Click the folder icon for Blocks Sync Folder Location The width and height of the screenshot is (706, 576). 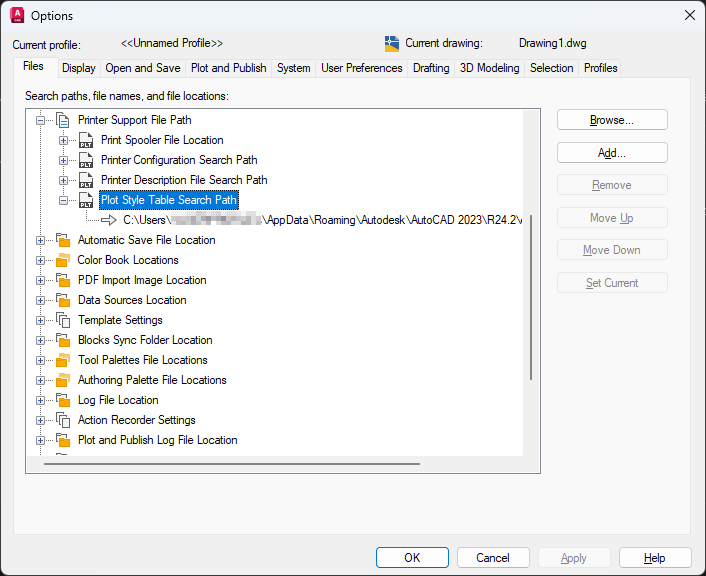(x=63, y=340)
